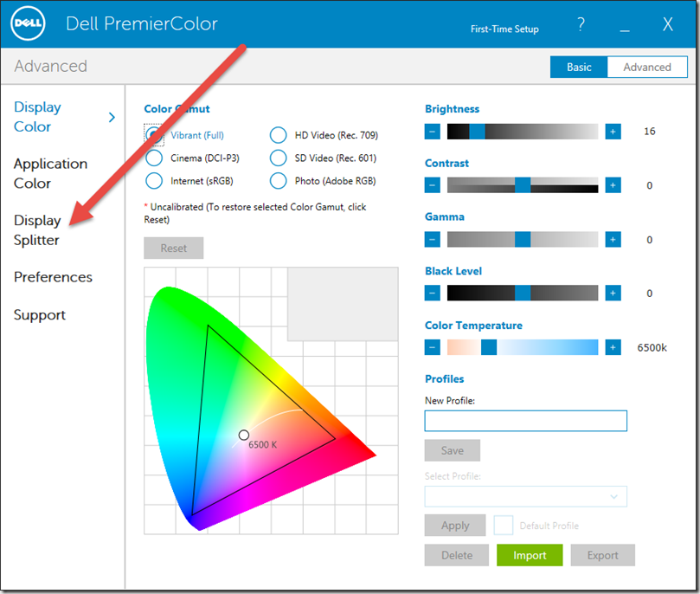Close the PremierColor window
Image resolution: width=700 pixels, height=594 pixels.
pyautogui.click(x=667, y=24)
